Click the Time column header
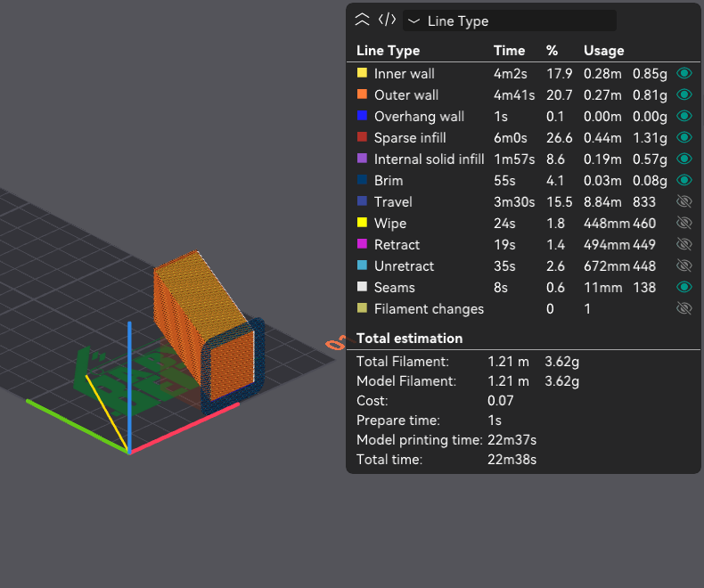The width and height of the screenshot is (704, 588). pos(509,51)
